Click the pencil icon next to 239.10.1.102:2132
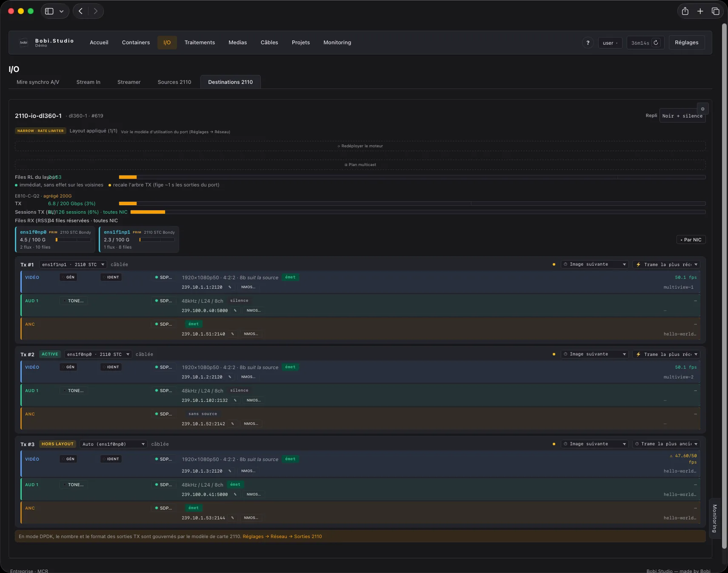This screenshot has height=573, width=728. pyautogui.click(x=235, y=401)
